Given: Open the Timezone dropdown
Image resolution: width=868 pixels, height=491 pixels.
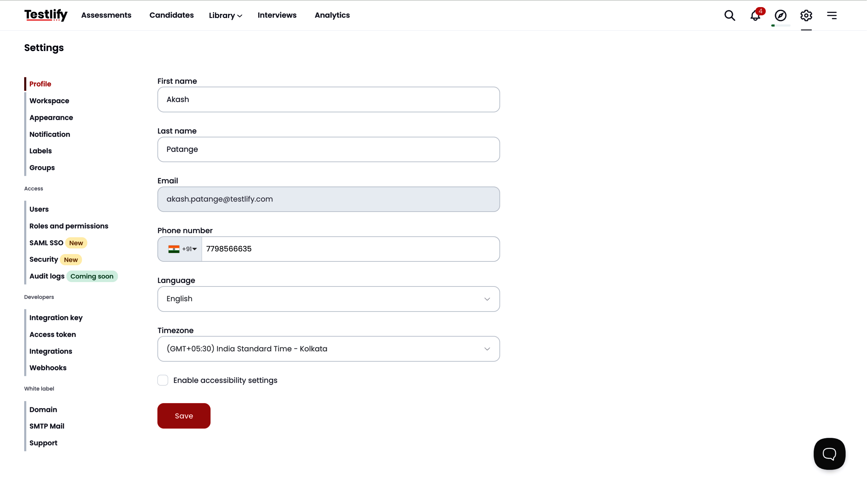Looking at the screenshot, I should pos(328,349).
